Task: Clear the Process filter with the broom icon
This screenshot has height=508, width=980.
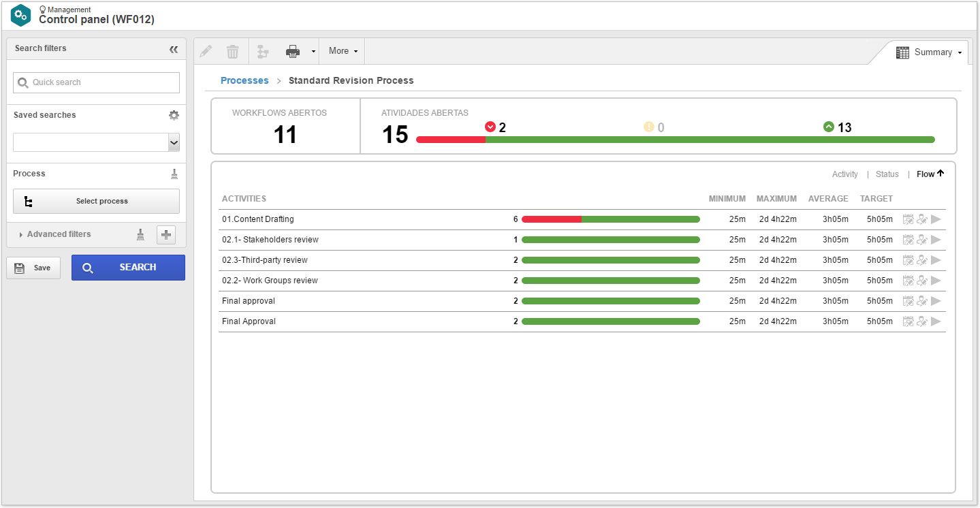Action: click(x=174, y=174)
